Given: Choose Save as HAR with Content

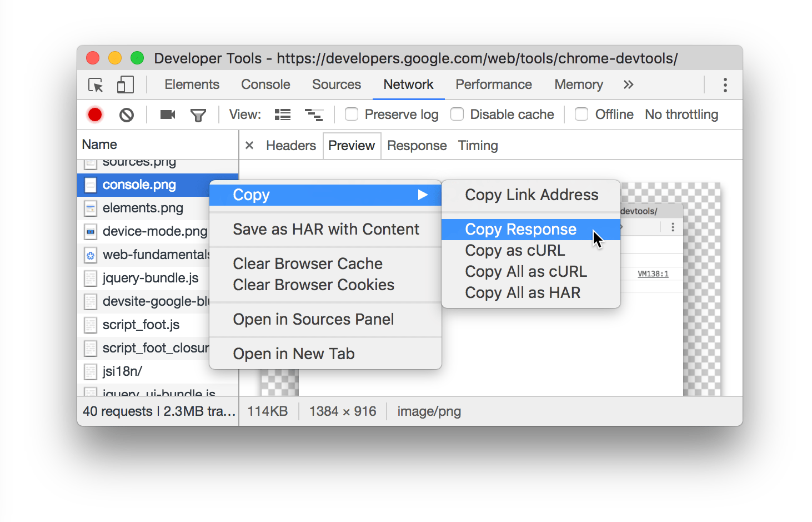Looking at the screenshot, I should coord(326,229).
